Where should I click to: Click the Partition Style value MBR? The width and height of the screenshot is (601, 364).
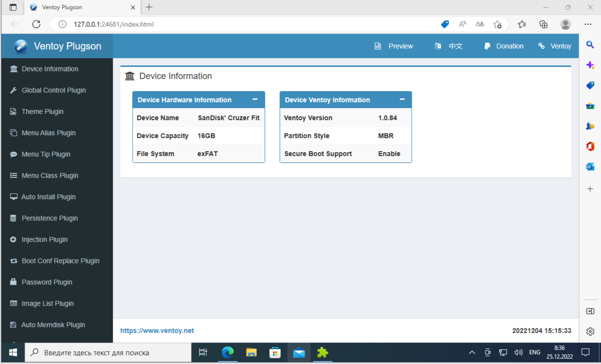tap(386, 136)
